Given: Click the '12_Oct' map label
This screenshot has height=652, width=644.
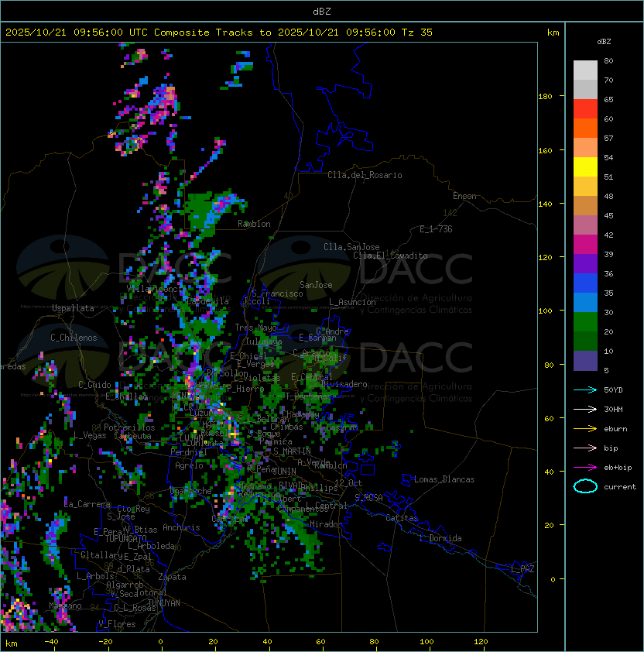Looking at the screenshot, I should (348, 483).
